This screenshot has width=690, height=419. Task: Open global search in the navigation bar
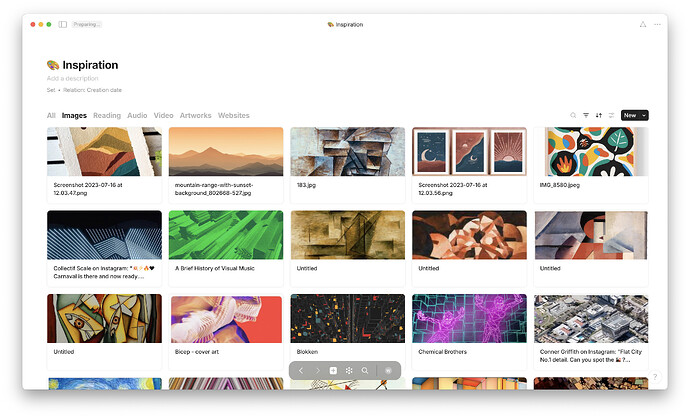[x=365, y=371]
